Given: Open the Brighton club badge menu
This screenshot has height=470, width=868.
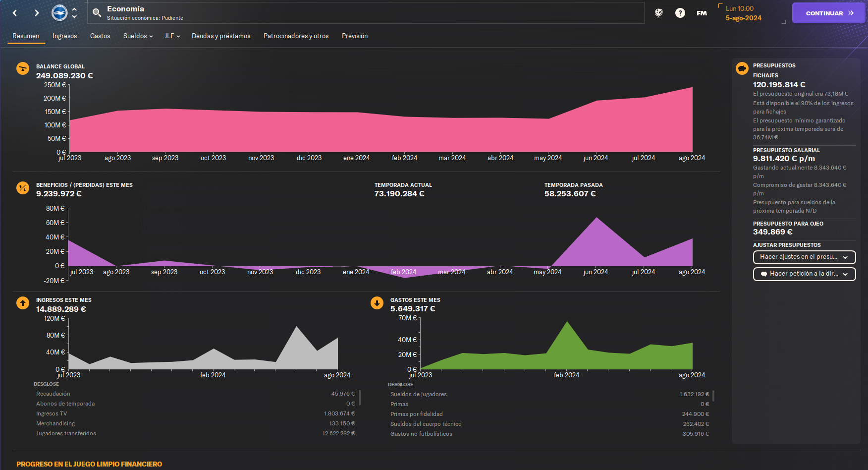Looking at the screenshot, I should pos(59,13).
